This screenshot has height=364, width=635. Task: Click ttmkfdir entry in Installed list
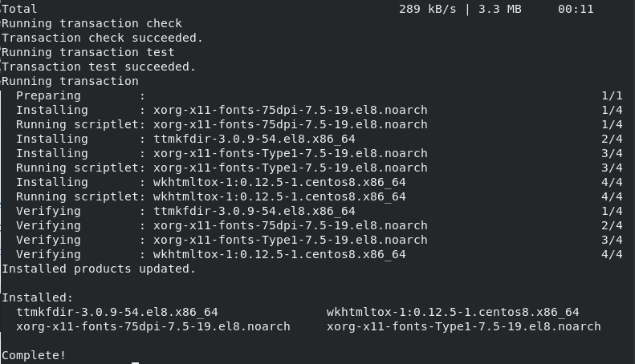click(x=117, y=312)
